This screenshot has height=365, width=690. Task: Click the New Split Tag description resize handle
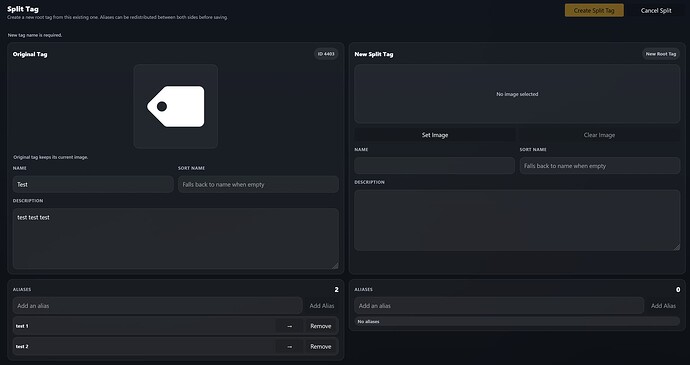tap(676, 247)
